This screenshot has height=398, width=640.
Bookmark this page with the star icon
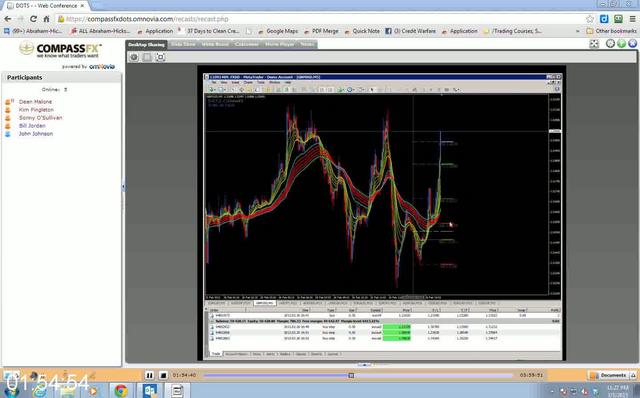point(589,19)
